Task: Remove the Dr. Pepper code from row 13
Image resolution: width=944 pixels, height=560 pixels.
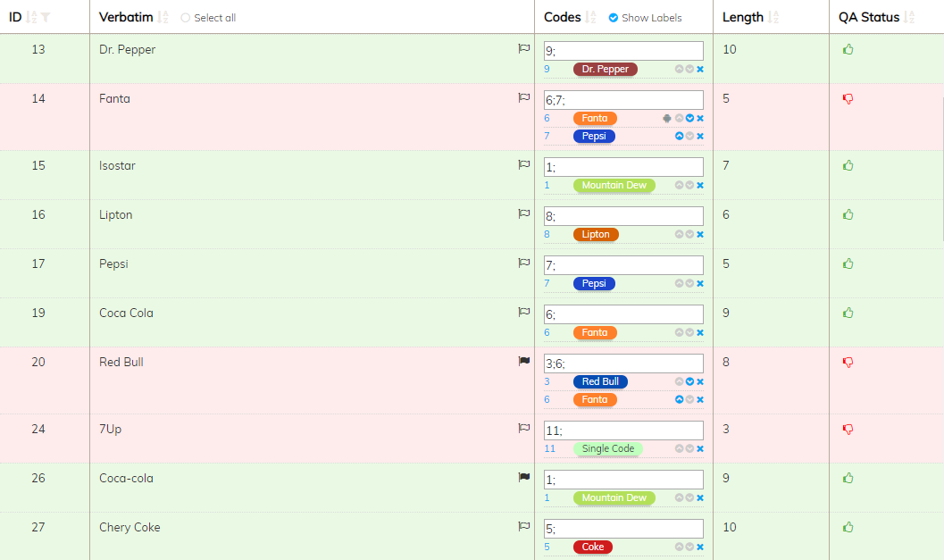Action: [700, 70]
